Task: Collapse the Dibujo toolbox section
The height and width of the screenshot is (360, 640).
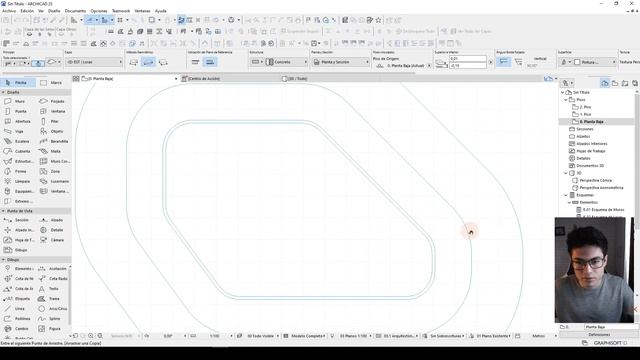Action: [x=3, y=260]
